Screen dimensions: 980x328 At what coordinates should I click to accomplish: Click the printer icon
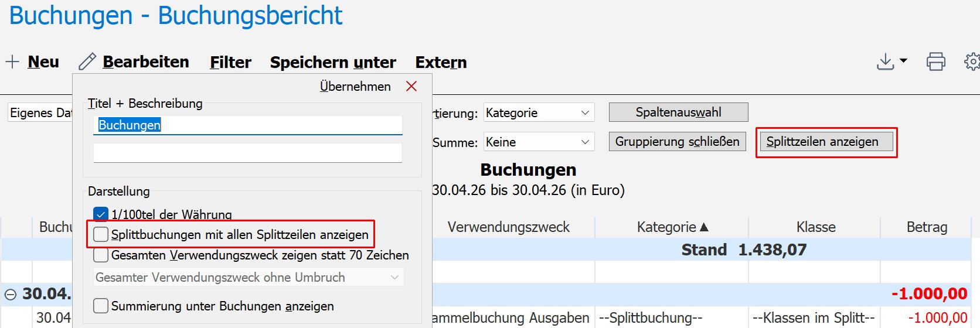tap(935, 61)
